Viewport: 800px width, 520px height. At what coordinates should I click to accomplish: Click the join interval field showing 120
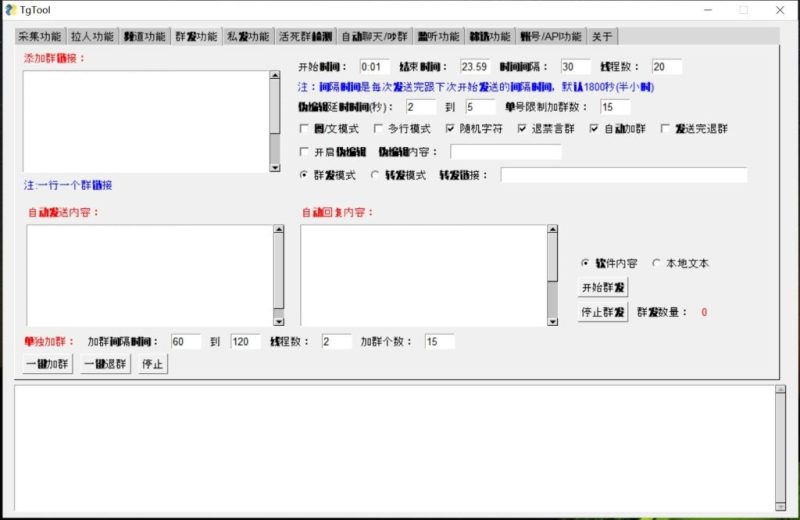point(245,342)
